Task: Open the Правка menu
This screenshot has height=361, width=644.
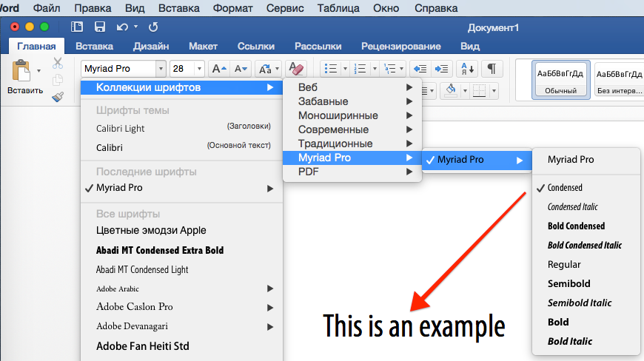Action: coord(93,8)
